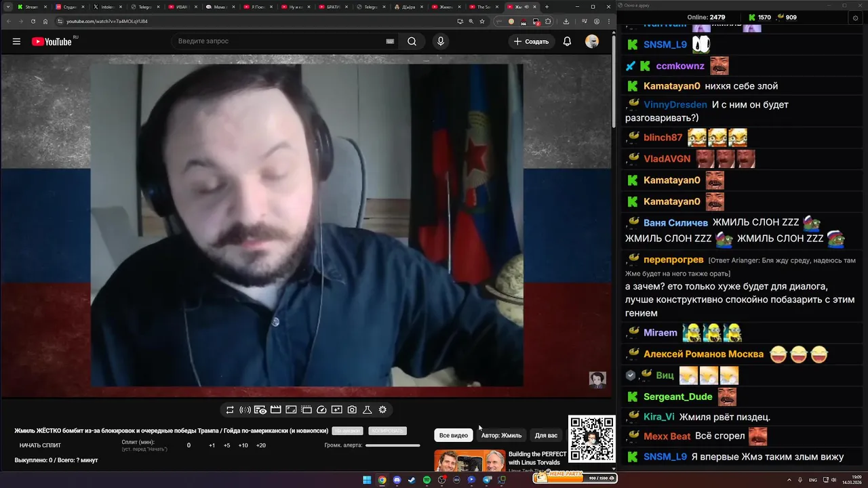Open the playback speed gauge icon
The image size is (868, 488).
pyautogui.click(x=321, y=410)
